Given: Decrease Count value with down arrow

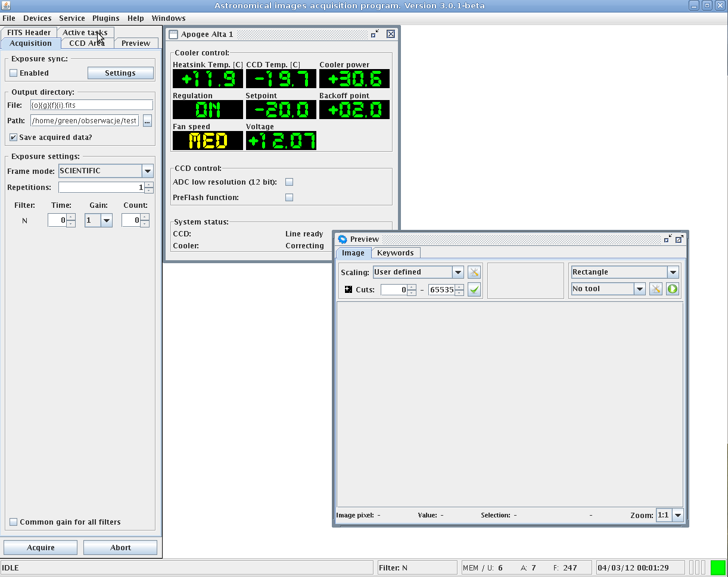Looking at the screenshot, I should click(145, 223).
